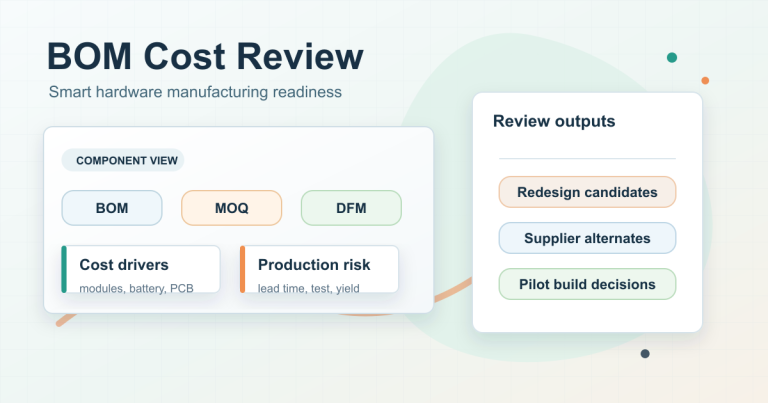Select Redesign candidates output

click(x=587, y=192)
